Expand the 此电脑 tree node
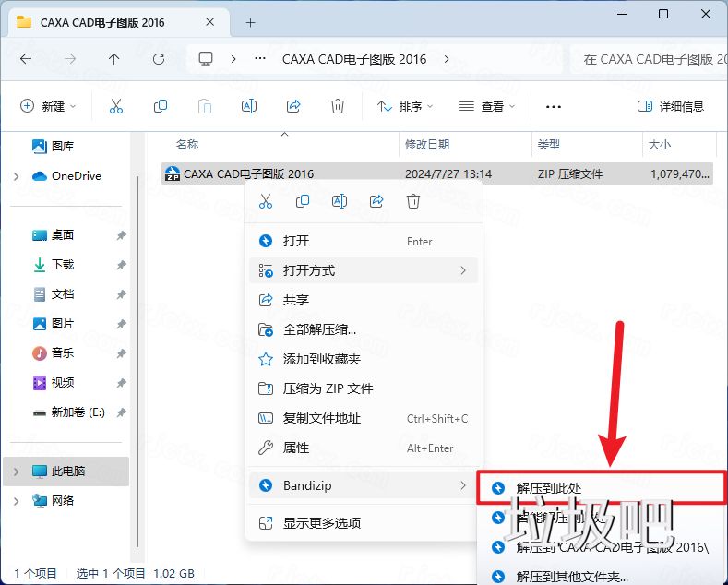 [17, 472]
